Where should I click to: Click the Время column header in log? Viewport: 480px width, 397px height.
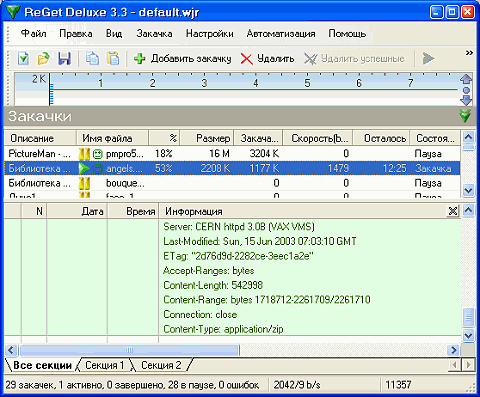coord(133,211)
